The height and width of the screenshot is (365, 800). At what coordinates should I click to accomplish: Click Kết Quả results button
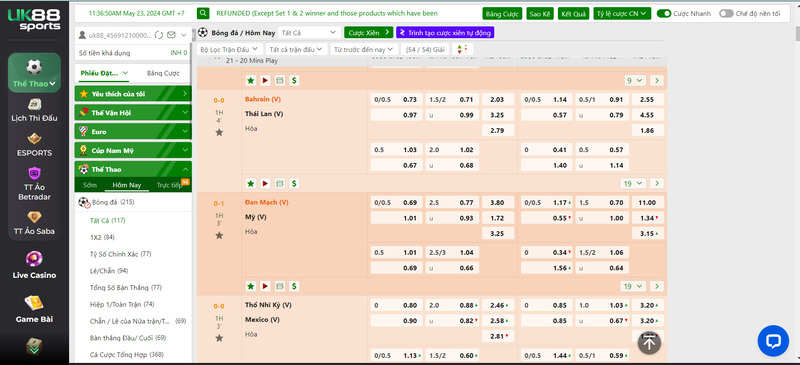(x=573, y=14)
